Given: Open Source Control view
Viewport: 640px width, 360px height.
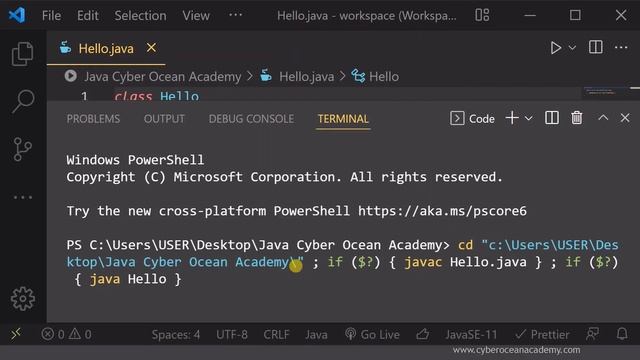Looking at the screenshot, I should point(22,149).
